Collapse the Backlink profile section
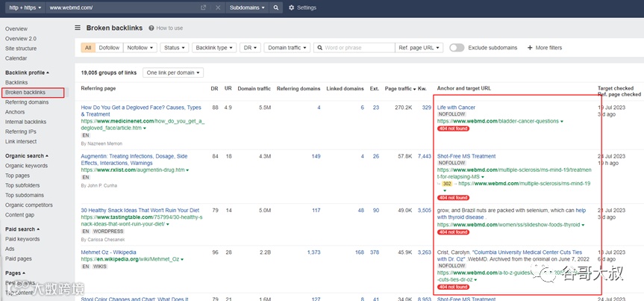Image resolution: width=644 pixels, height=301 pixels. tap(27, 72)
